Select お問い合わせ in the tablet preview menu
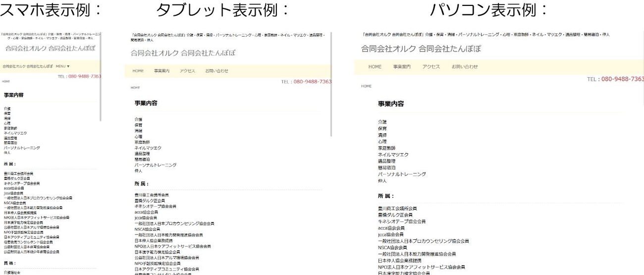Image resolution: width=644 pixels, height=275 pixels. (x=217, y=71)
